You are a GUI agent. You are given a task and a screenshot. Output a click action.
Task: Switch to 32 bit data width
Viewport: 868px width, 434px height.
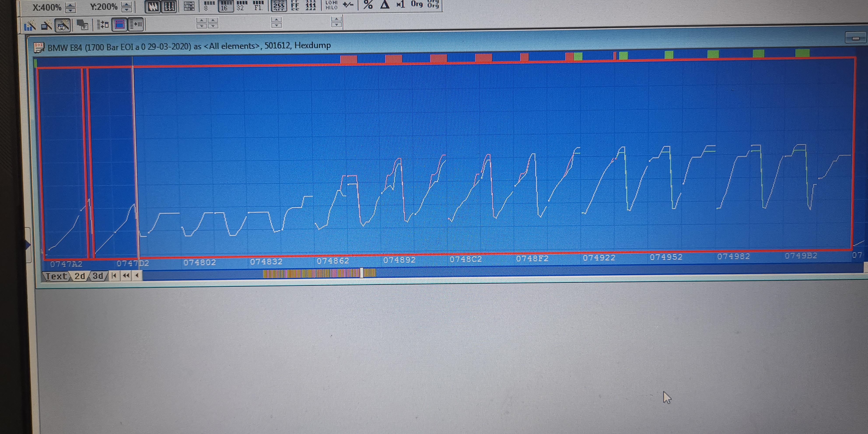(241, 6)
